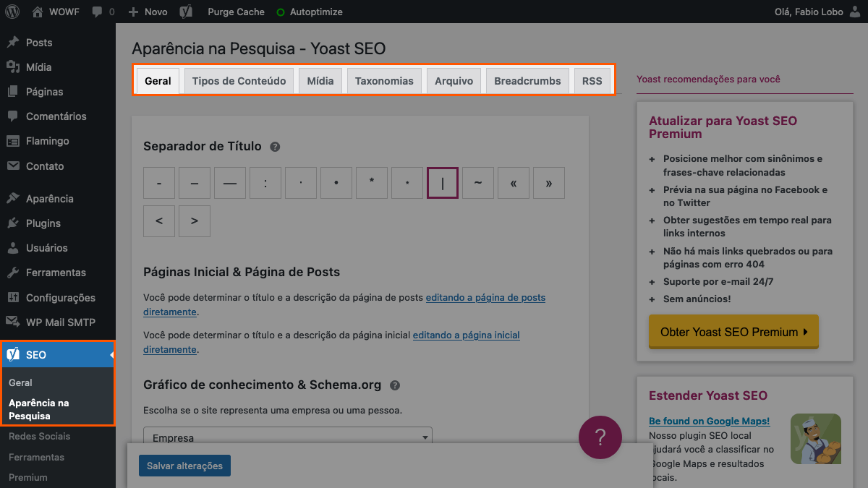Switch to the Mídia tab

click(320, 81)
